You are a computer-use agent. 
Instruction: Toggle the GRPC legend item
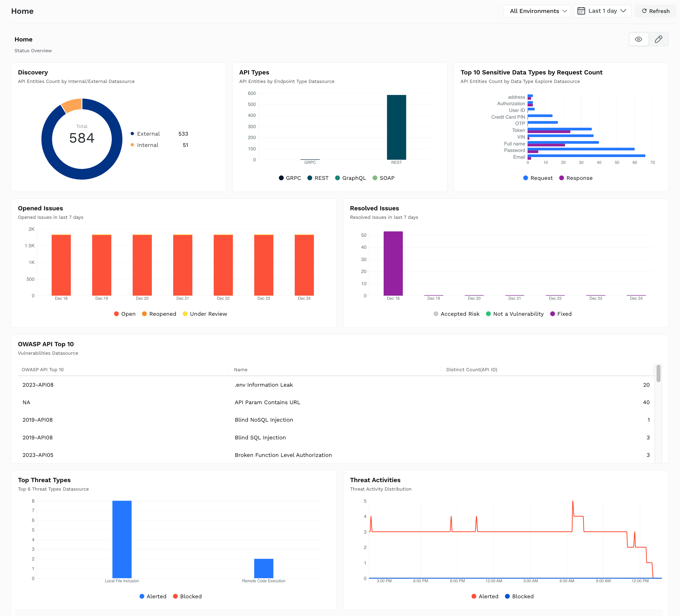290,178
